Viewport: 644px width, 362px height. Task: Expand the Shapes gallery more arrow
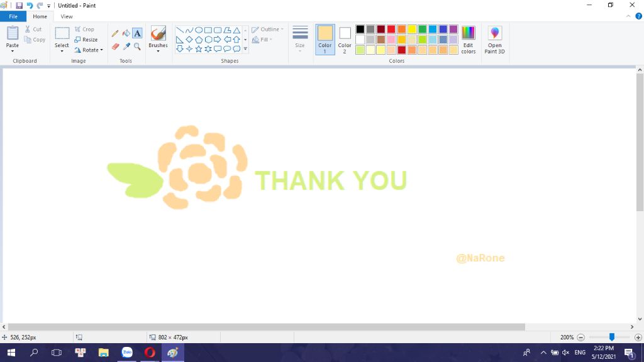245,49
